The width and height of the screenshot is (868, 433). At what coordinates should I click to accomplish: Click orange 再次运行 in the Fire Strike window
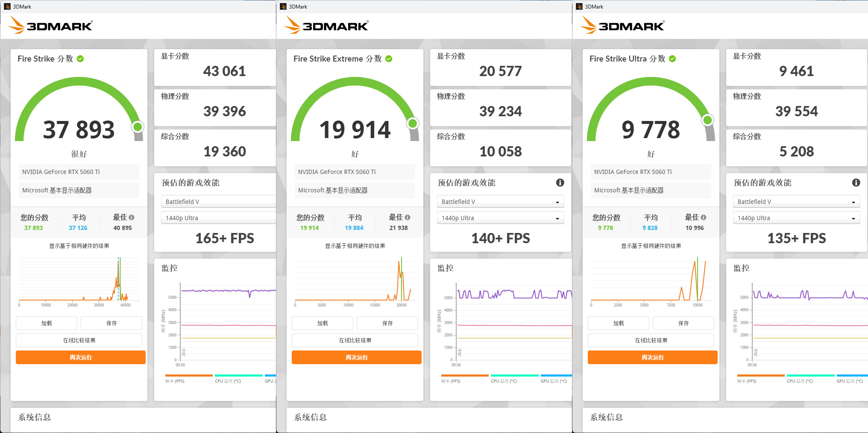[x=81, y=357]
